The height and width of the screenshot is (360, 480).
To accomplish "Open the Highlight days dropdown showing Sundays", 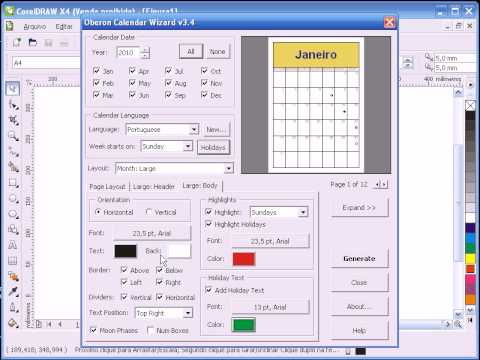I will 303,212.
